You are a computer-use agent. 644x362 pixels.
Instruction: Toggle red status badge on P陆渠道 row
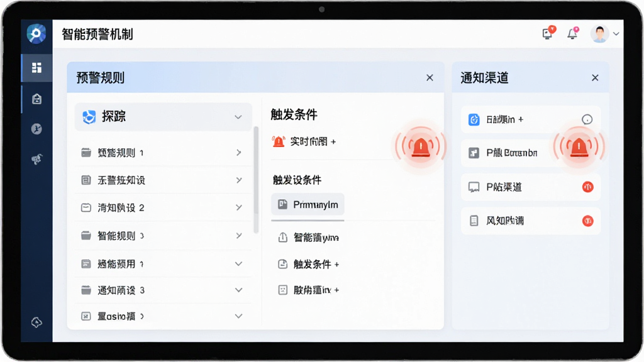(x=588, y=187)
